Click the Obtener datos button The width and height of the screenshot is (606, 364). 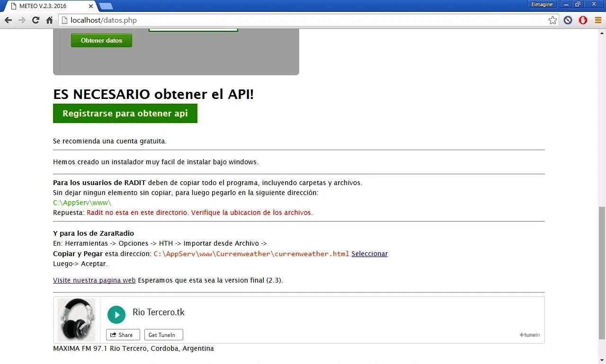[101, 41]
